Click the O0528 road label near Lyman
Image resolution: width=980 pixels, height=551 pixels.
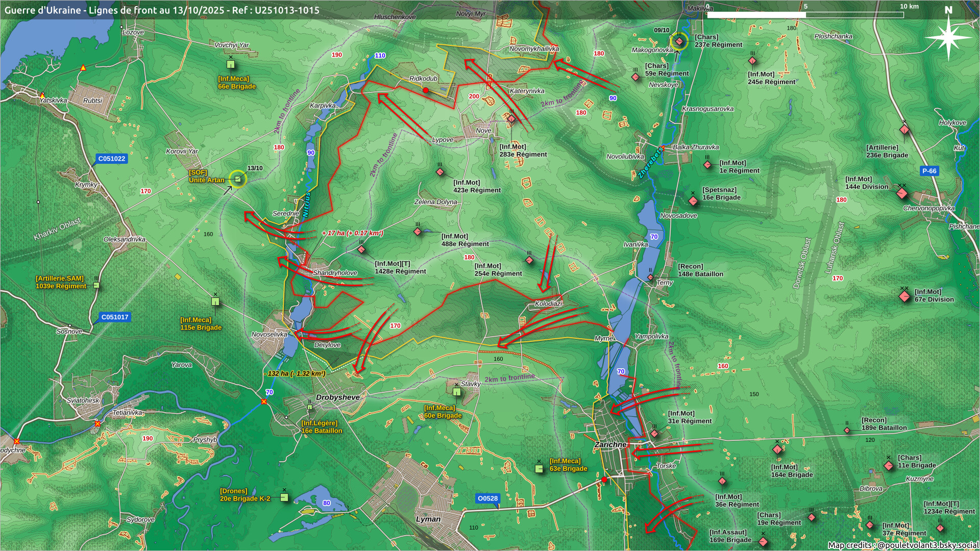coord(487,498)
